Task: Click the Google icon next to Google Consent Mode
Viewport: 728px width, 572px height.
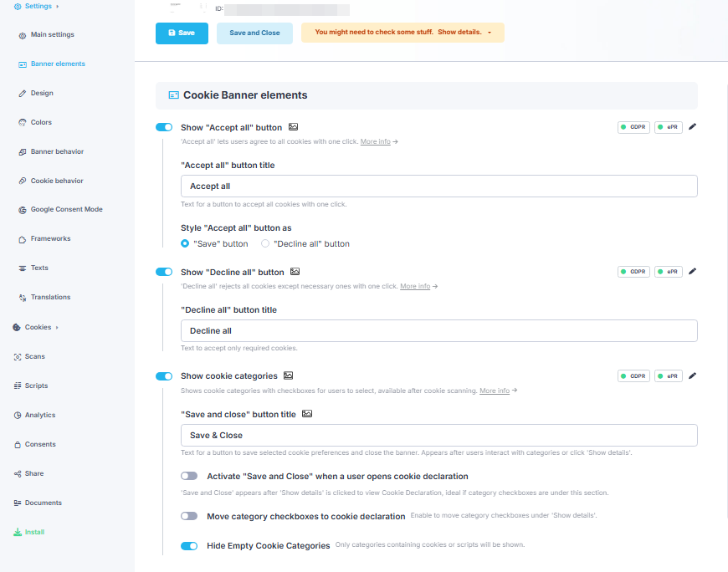Action: (x=23, y=210)
